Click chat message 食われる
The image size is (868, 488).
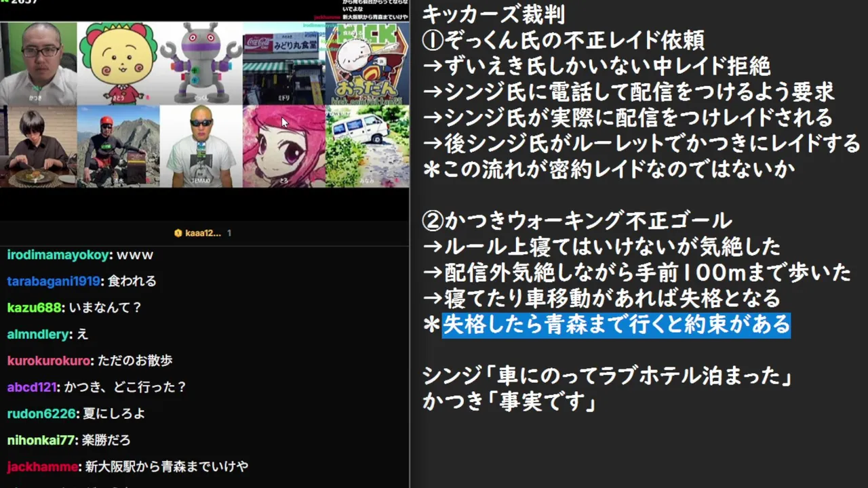coord(132,281)
